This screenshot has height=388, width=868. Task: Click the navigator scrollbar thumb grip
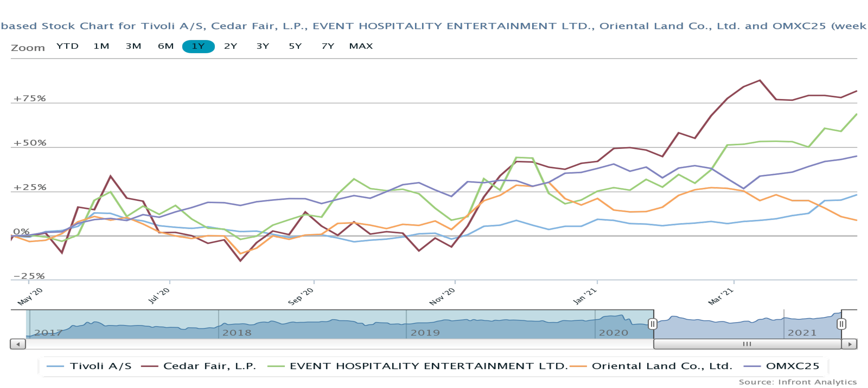[747, 344]
